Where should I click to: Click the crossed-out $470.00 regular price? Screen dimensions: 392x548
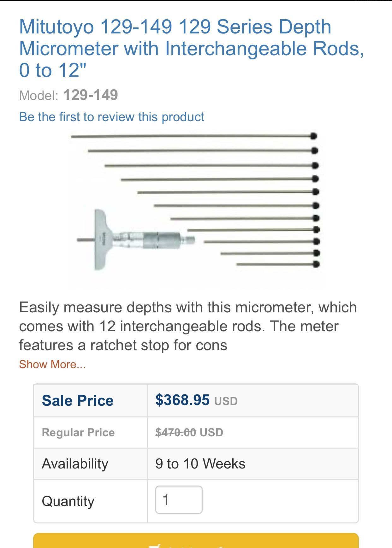(175, 432)
